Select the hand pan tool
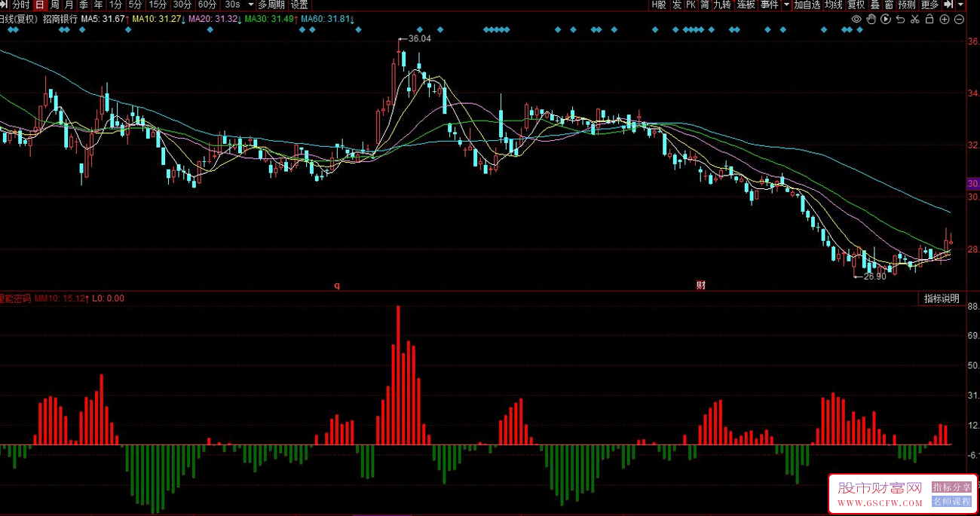Viewport: 980px width, 516px height. pos(871,19)
